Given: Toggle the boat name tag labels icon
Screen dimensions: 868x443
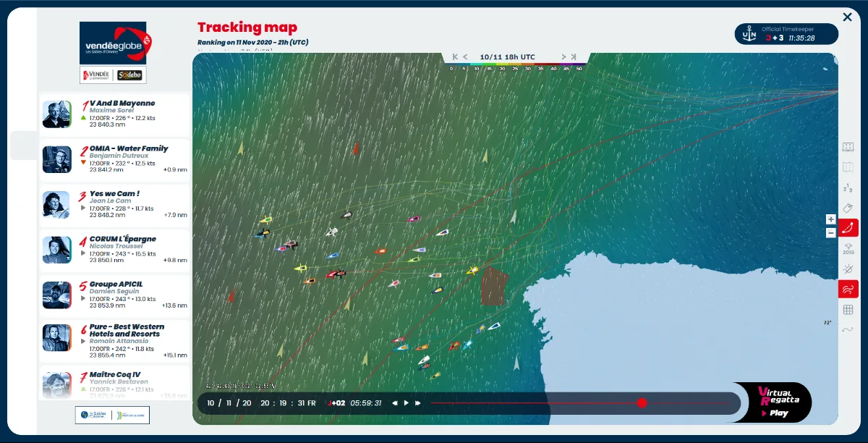Looking at the screenshot, I should (x=848, y=208).
